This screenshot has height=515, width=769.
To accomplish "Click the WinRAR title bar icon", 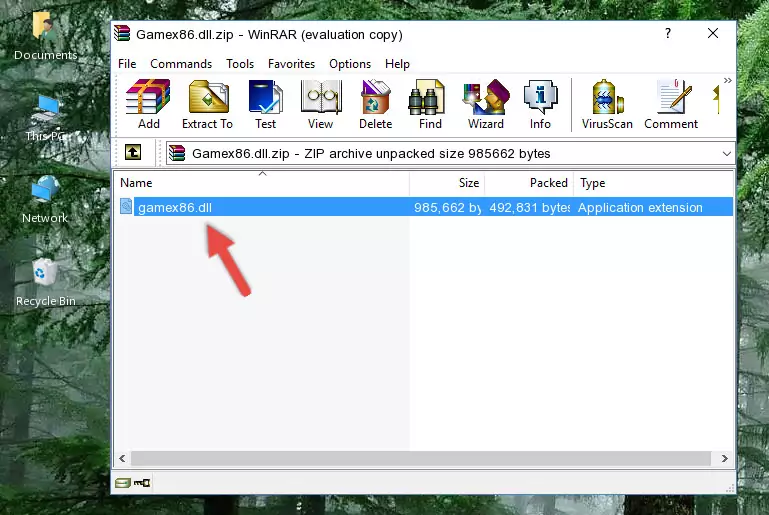I will point(123,33).
